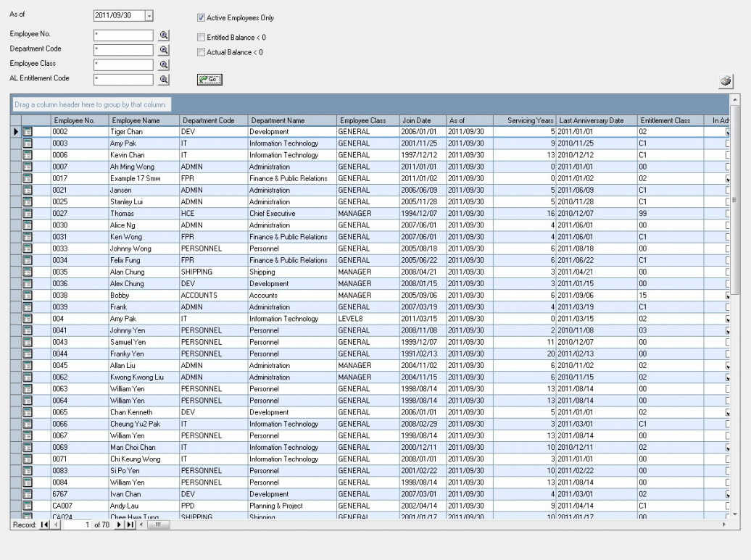Open detail icon for Thomas row
This screenshot has height=560, width=751.
(28, 214)
